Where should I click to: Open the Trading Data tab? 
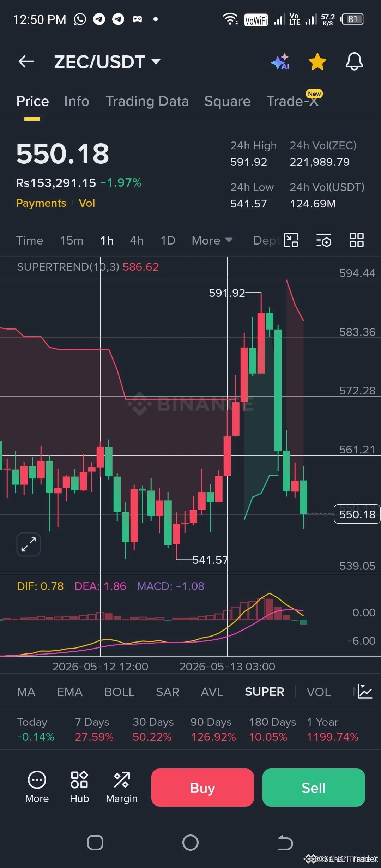147,101
